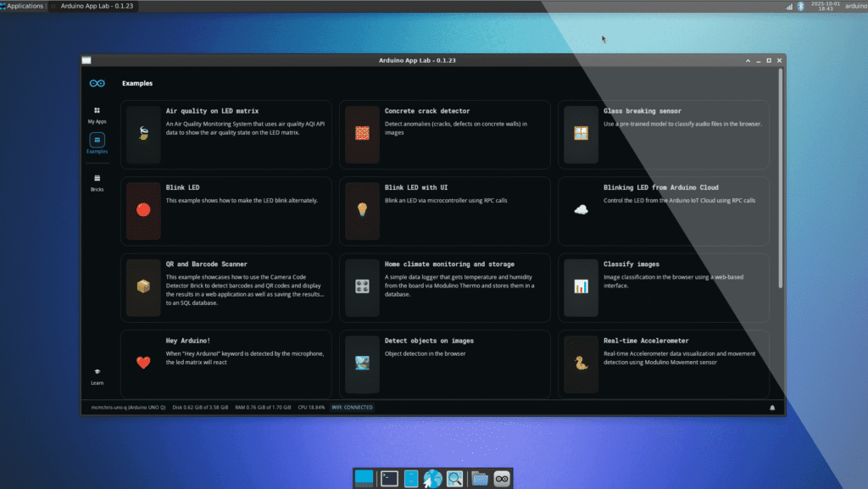Open the Applications menu in top panel

coord(23,6)
